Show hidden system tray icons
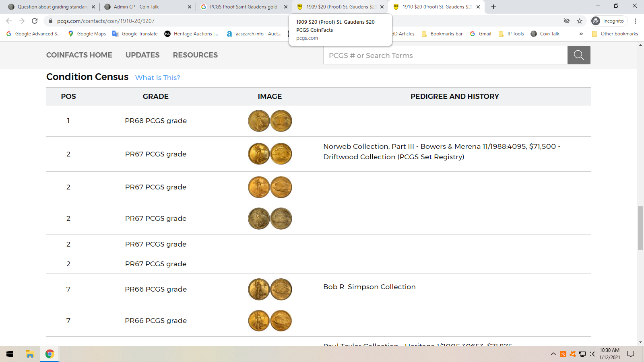Viewport: 644px width, 362px height. 553,354
